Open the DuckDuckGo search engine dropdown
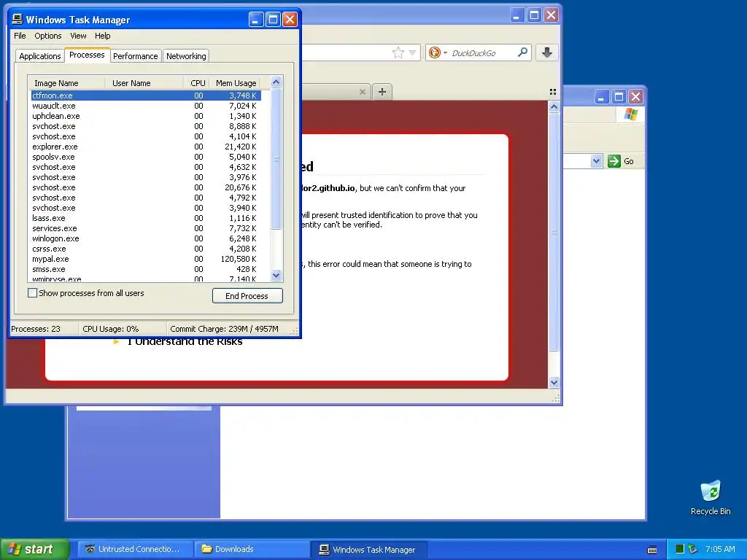This screenshot has height=560, width=747. tap(445, 52)
